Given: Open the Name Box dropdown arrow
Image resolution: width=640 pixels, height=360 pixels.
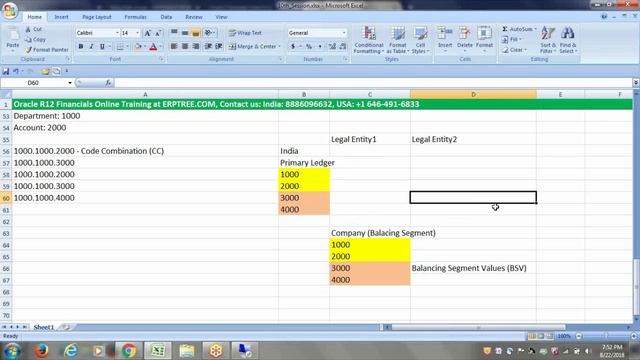Looking at the screenshot, I should point(70,83).
